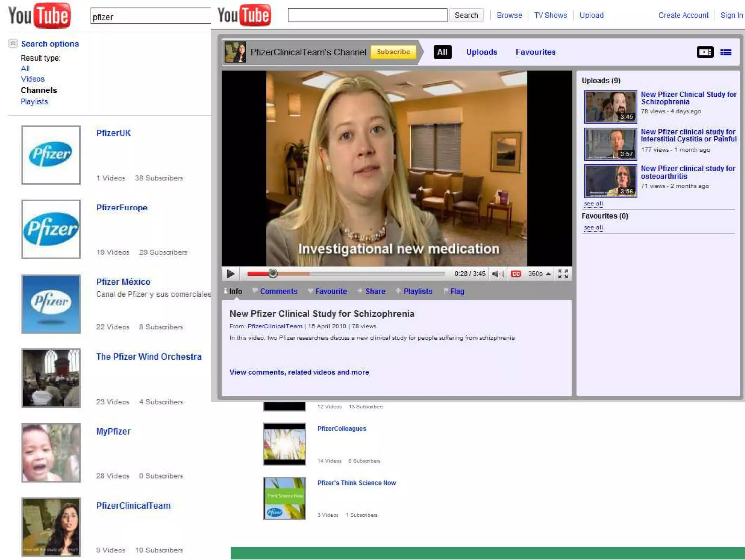Click Sign In
The width and height of the screenshot is (745, 560).
coord(732,15)
